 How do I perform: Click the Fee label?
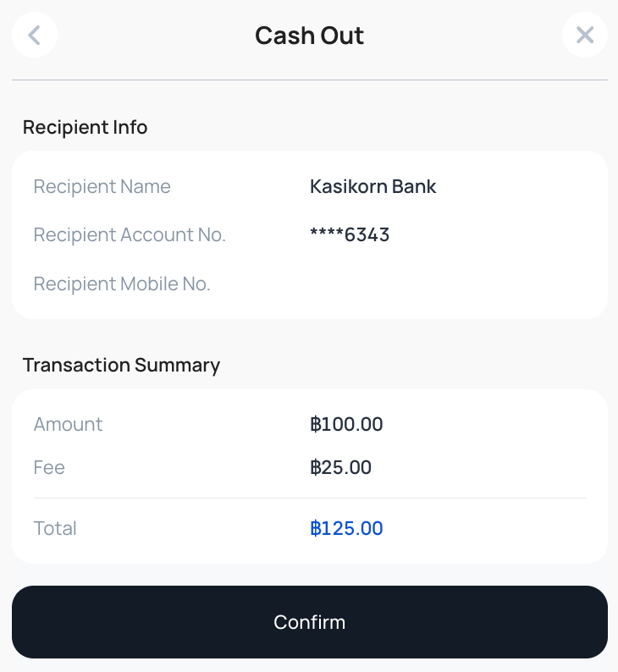(49, 467)
